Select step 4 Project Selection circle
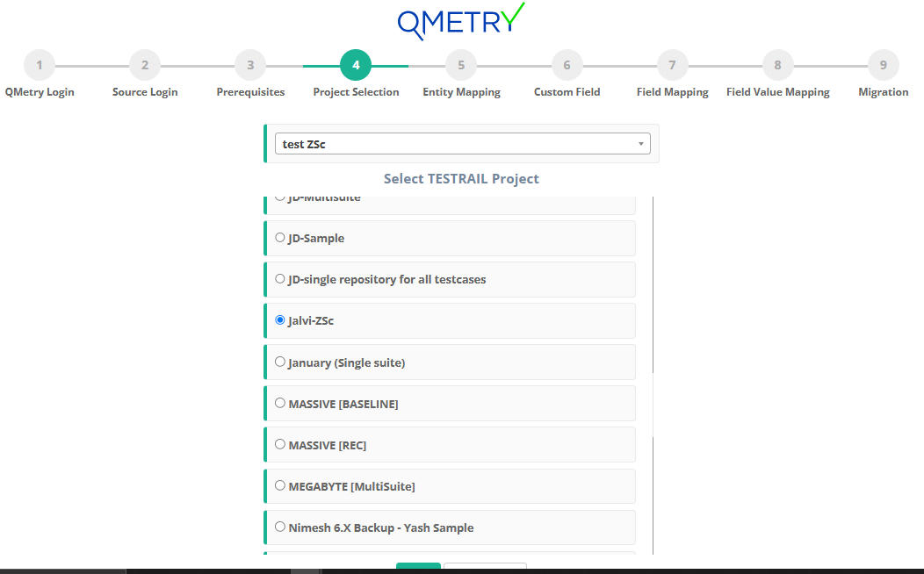 (x=356, y=65)
